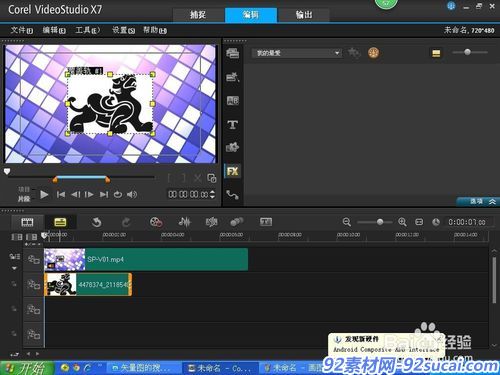Switch to the 捕获 capture tab
The image size is (500, 375).
click(198, 15)
